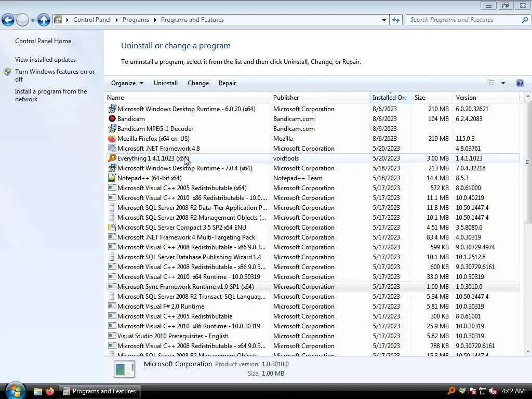Click Control Panel breadcrumb
Screen dimensions: 532x399
(x=92, y=20)
